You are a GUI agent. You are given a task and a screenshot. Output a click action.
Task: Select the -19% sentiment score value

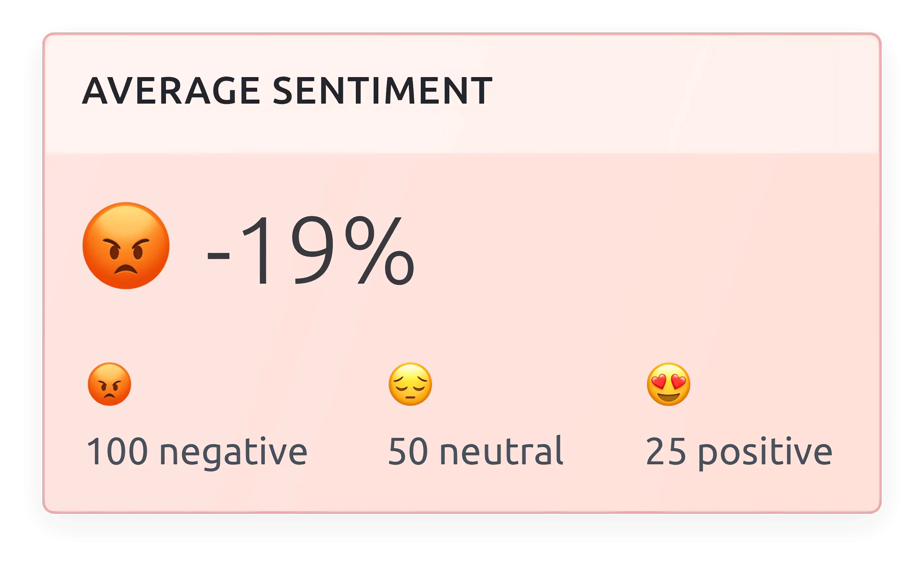[311, 251]
